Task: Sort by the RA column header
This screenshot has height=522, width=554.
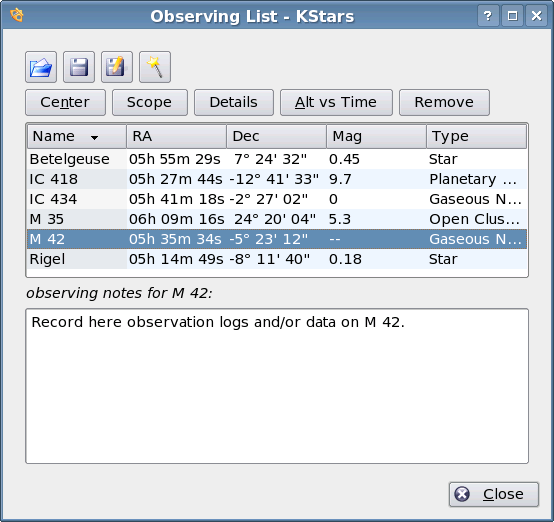Action: coord(177,136)
